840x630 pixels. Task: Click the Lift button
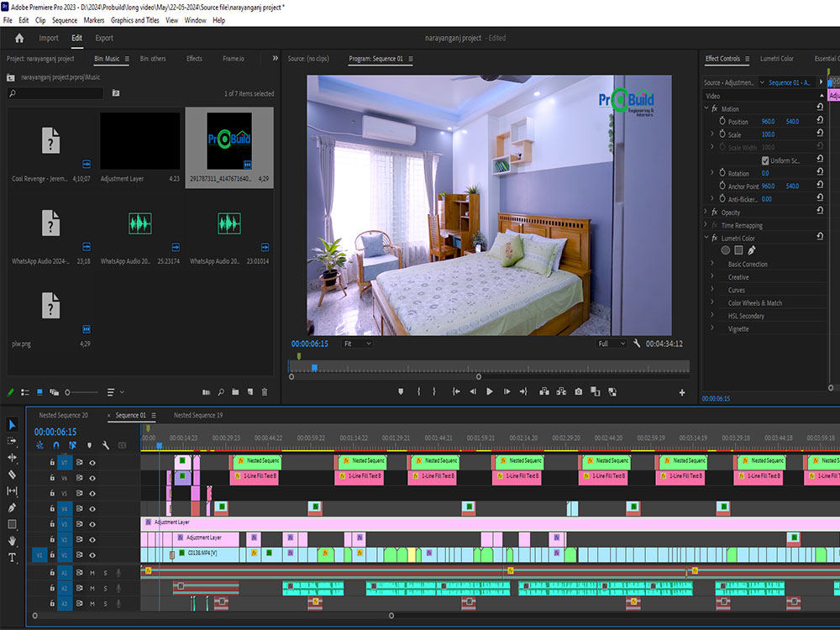pos(544,391)
